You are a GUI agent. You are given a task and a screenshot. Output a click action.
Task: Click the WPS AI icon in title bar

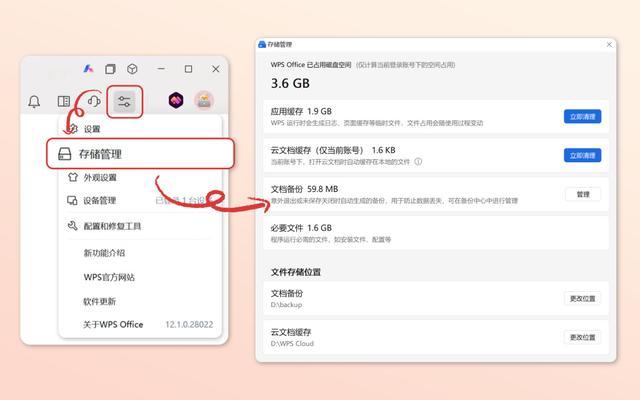pyautogui.click(x=88, y=69)
